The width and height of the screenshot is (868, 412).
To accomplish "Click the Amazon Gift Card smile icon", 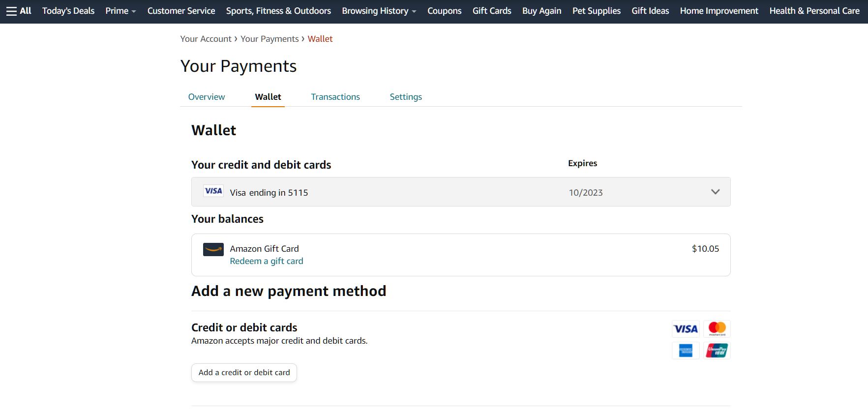I will (x=213, y=249).
